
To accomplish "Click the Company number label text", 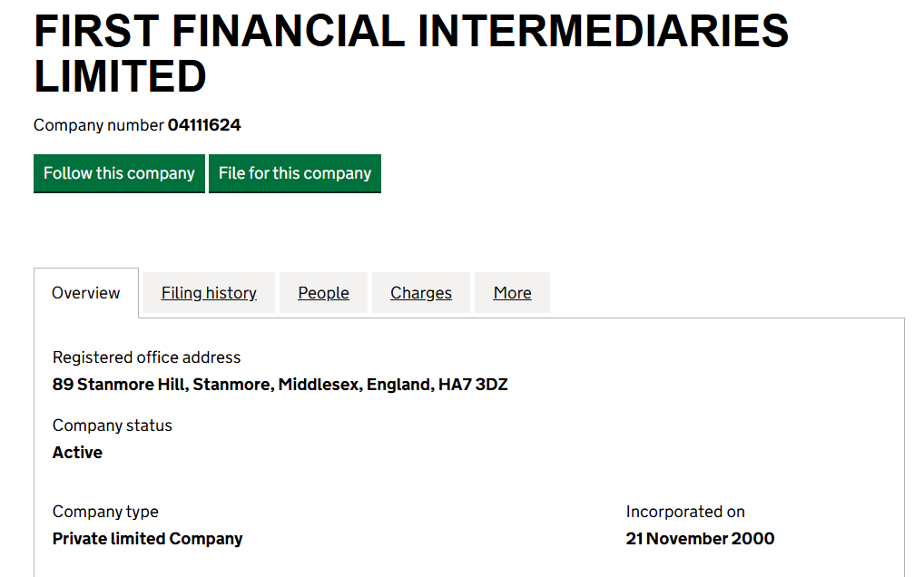I will (99, 125).
